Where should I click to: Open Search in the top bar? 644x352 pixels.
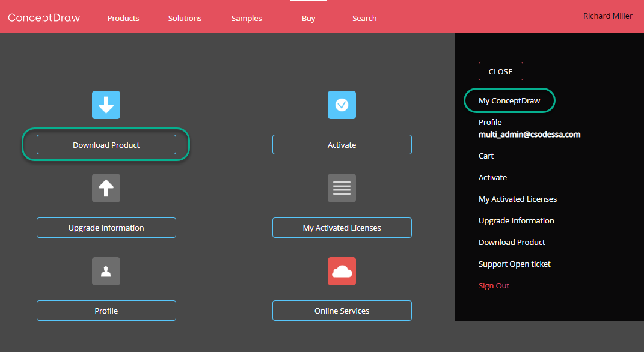click(364, 19)
